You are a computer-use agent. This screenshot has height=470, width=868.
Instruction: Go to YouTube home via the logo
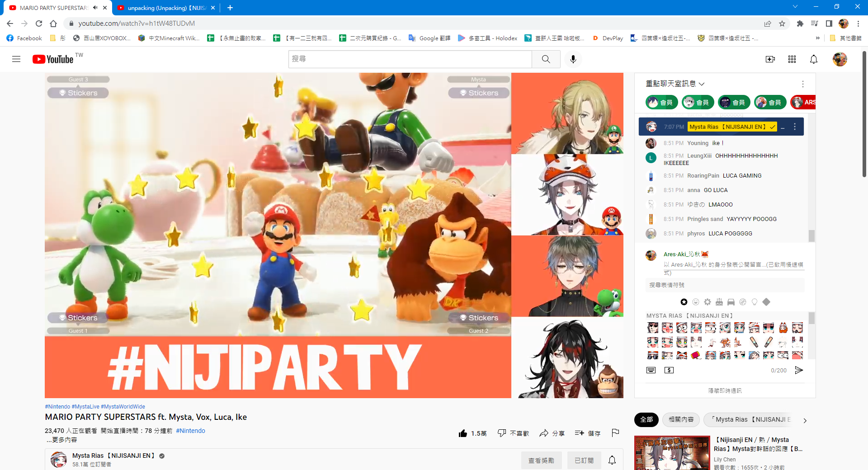pos(53,59)
